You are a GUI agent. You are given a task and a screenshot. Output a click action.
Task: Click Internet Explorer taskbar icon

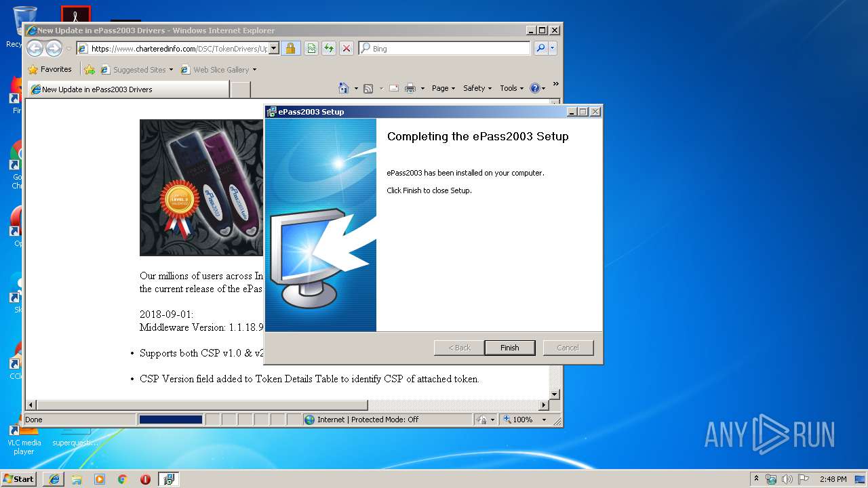point(54,479)
